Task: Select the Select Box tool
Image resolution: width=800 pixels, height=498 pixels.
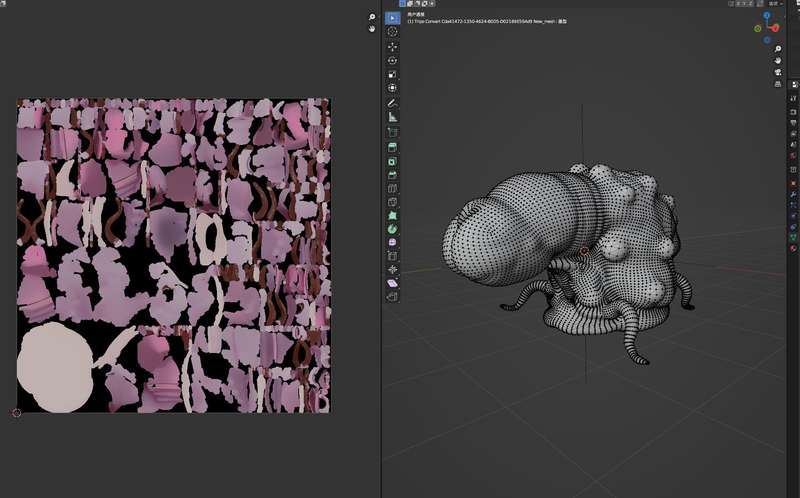Action: click(392, 18)
